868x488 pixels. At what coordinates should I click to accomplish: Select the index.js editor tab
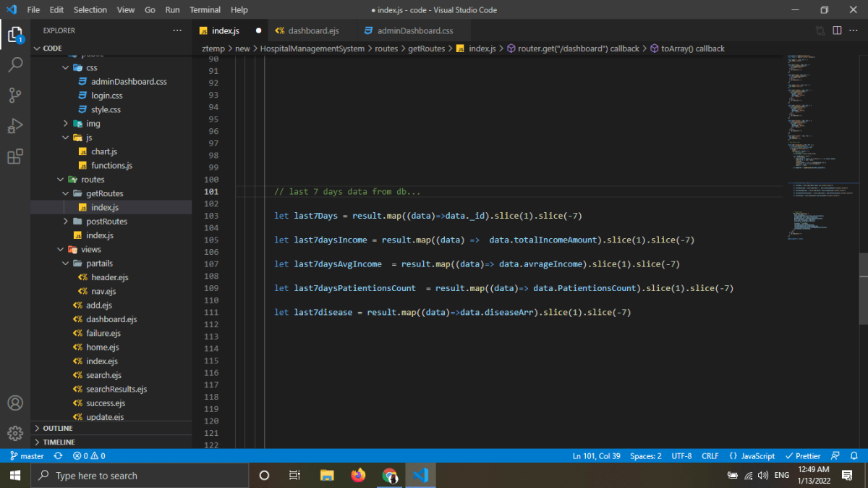[230, 30]
